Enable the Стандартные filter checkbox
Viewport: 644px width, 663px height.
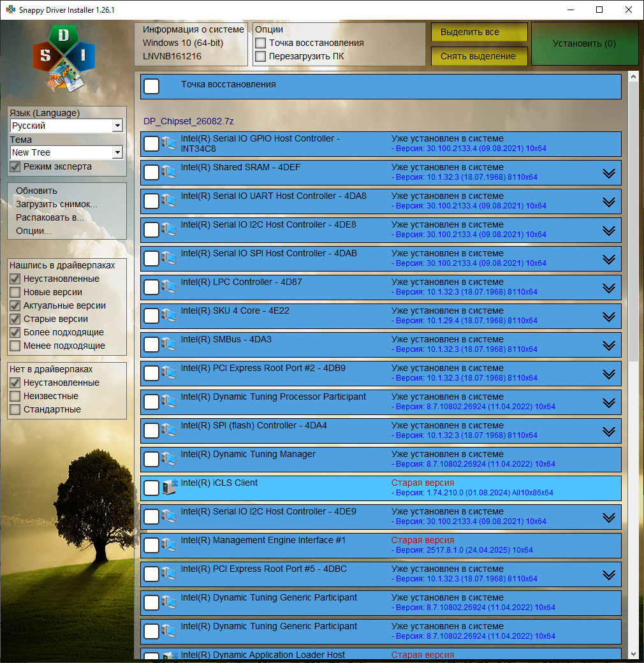pos(15,409)
